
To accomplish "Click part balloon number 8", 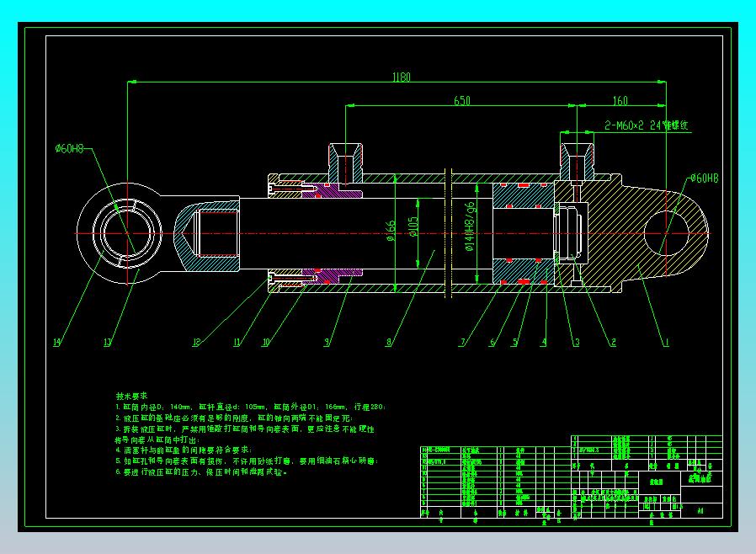I will pyautogui.click(x=389, y=343).
